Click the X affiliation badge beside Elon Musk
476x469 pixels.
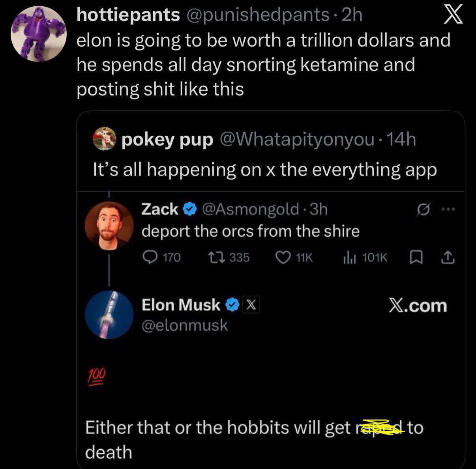pyautogui.click(x=253, y=305)
